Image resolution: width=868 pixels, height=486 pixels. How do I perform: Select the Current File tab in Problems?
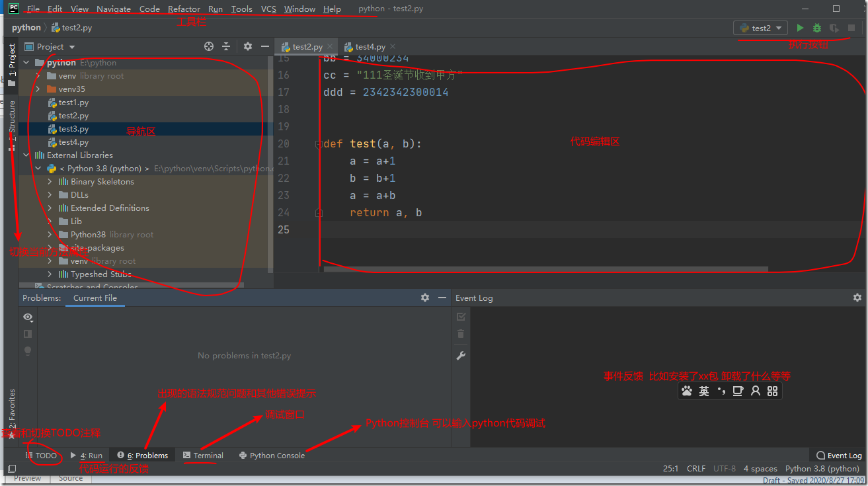(95, 298)
